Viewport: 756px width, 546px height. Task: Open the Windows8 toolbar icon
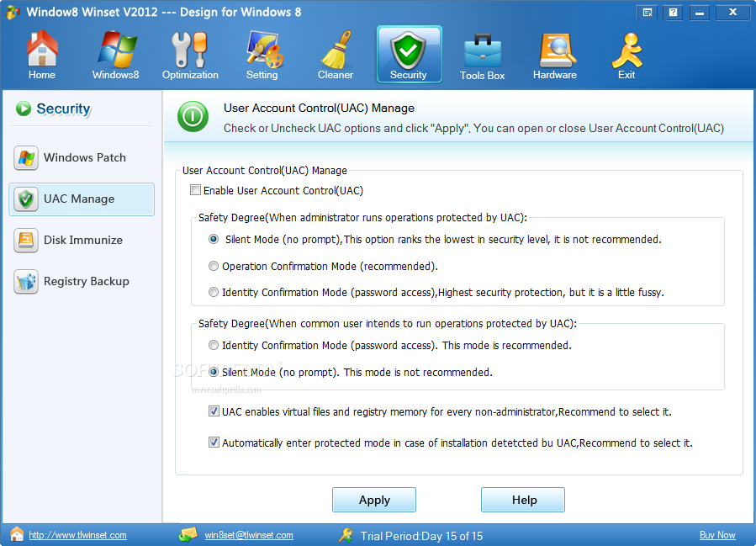tap(116, 49)
